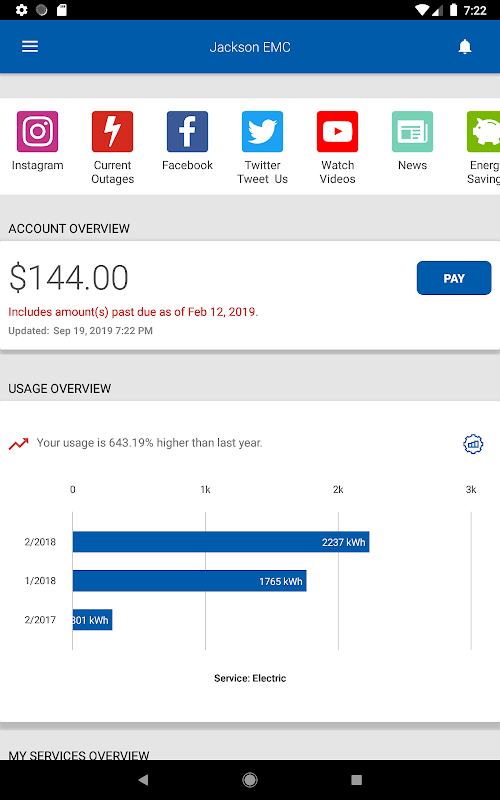Tap the usage trend arrow icon
Screen dimensions: 500x800
click(x=18, y=444)
